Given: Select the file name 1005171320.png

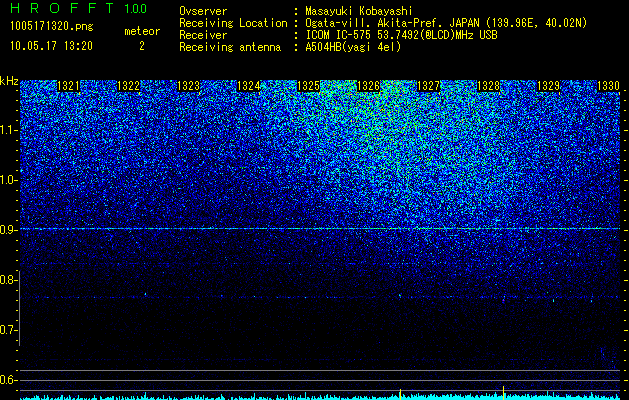Looking at the screenshot, I should click(52, 26).
